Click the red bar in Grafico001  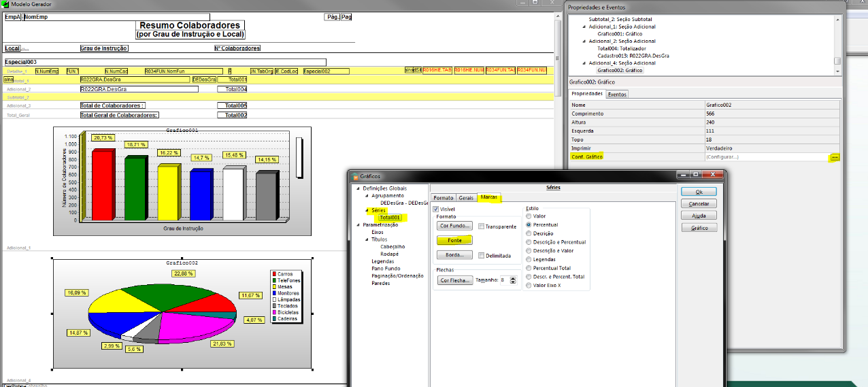point(103,185)
